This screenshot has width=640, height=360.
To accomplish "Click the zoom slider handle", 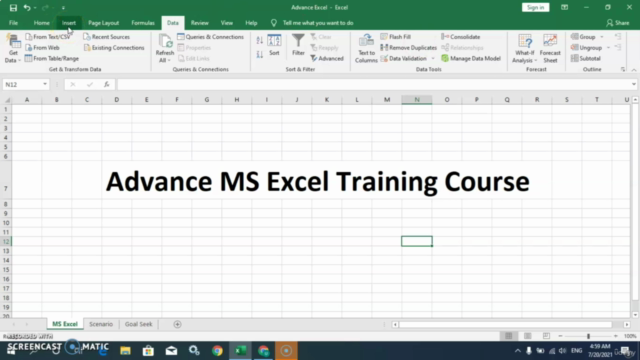I will (x=588, y=336).
